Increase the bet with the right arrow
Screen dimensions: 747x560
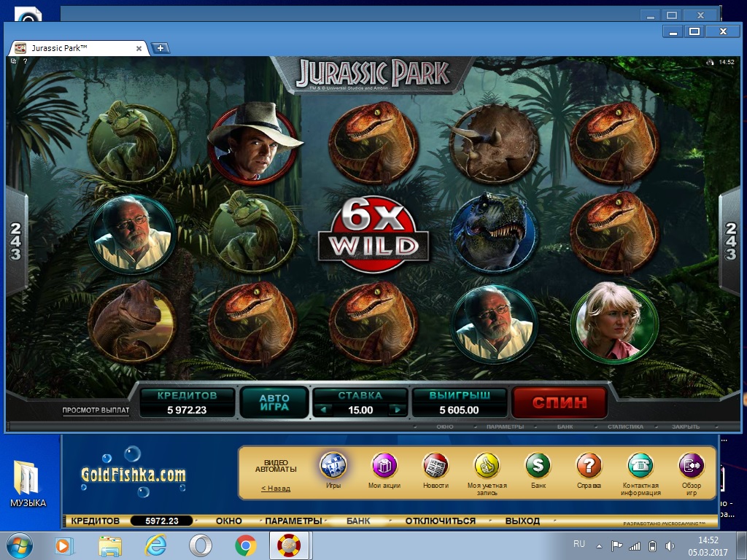click(x=396, y=410)
